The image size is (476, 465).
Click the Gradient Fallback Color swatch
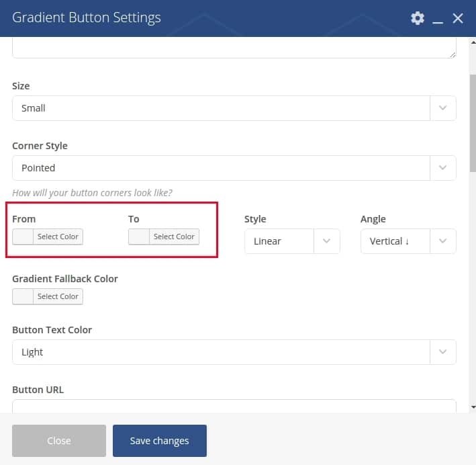[x=23, y=296]
